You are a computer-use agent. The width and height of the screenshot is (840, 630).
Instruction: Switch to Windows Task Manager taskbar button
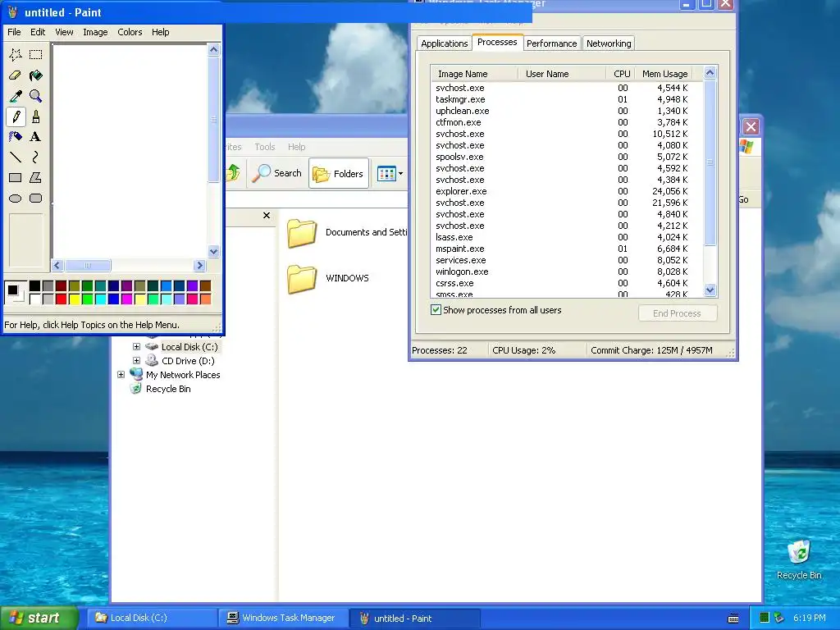[283, 619]
